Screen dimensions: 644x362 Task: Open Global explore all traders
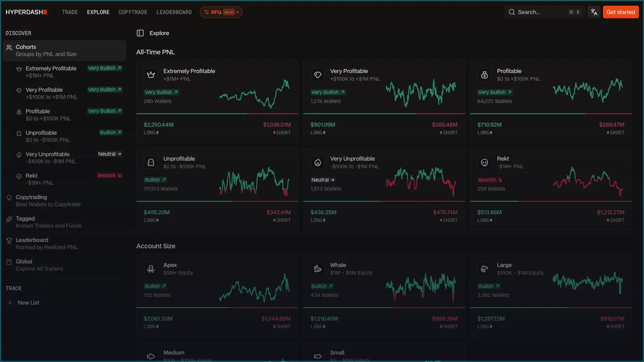point(64,265)
